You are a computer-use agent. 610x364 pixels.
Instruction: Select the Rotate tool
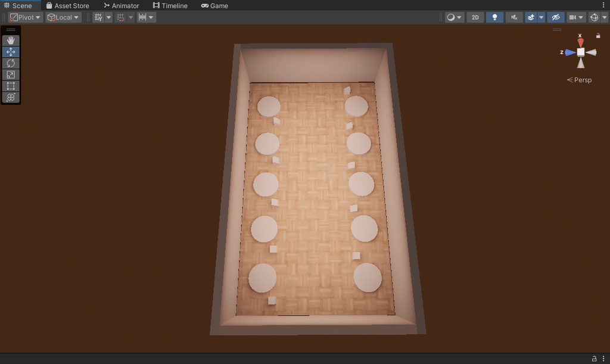point(11,63)
